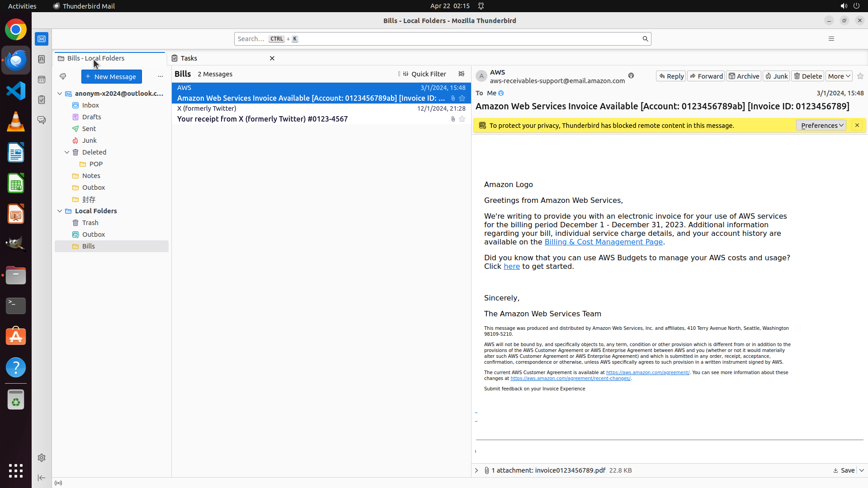Open settings gear in spaces toolbar
This screenshot has width=868, height=488.
click(x=42, y=458)
